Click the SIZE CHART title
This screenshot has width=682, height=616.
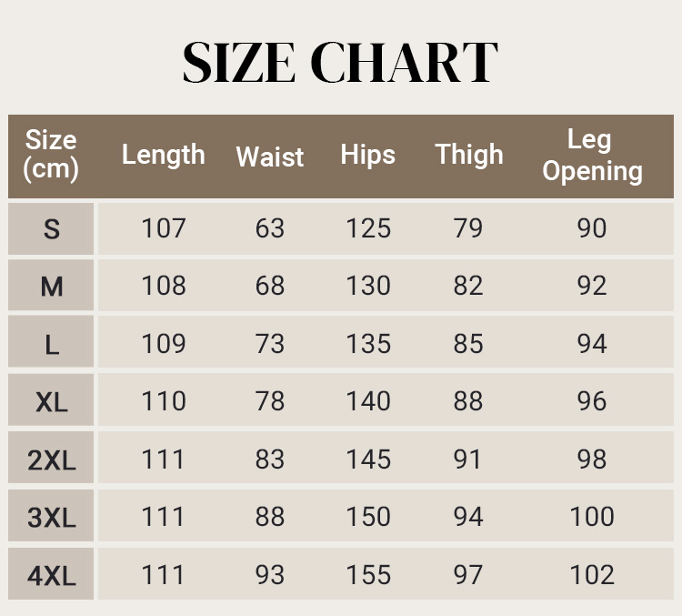pyautogui.click(x=340, y=62)
